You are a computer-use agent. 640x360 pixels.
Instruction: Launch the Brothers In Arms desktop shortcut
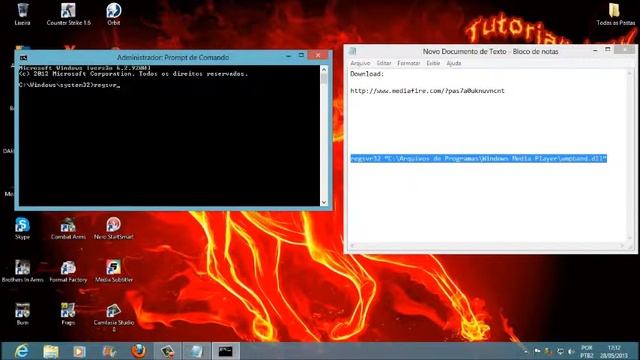click(x=22, y=271)
